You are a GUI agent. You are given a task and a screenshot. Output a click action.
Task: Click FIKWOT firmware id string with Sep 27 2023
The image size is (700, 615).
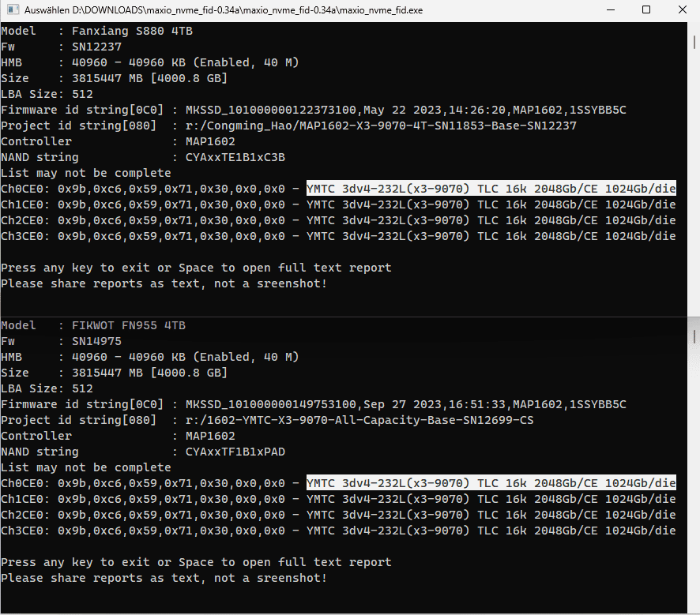click(406, 404)
